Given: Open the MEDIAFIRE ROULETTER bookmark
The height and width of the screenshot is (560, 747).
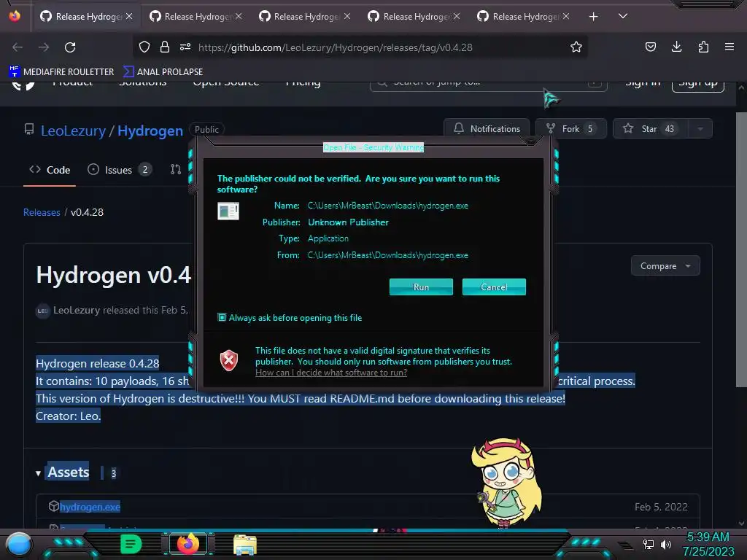Looking at the screenshot, I should tap(61, 72).
